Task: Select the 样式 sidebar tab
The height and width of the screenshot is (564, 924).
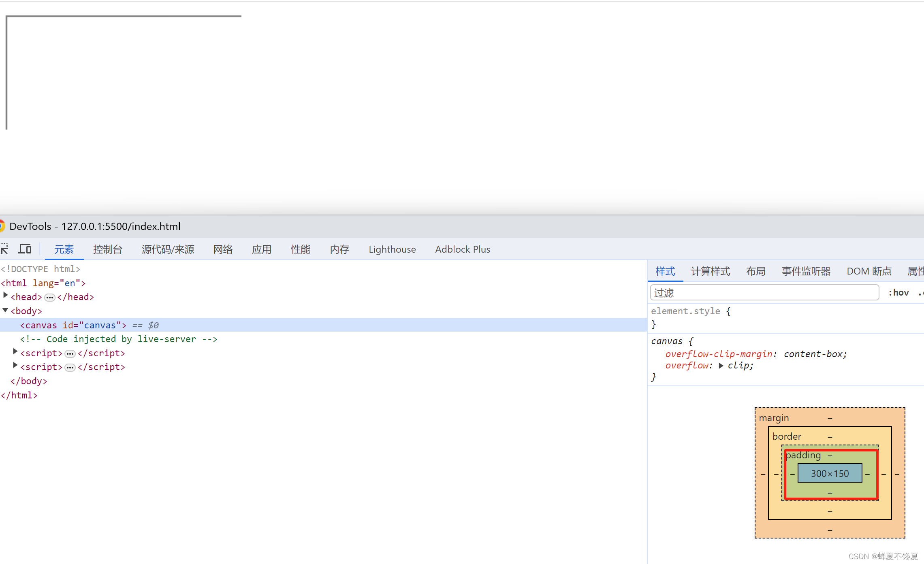Action: point(665,271)
